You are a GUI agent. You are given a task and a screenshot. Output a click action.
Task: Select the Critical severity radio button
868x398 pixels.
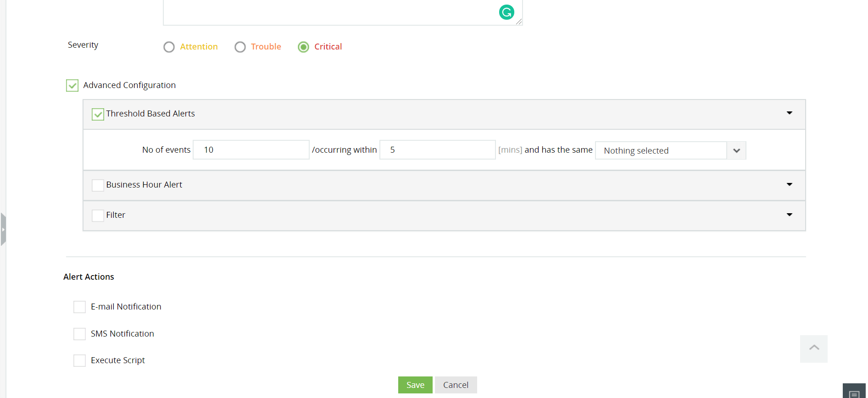pyautogui.click(x=303, y=47)
